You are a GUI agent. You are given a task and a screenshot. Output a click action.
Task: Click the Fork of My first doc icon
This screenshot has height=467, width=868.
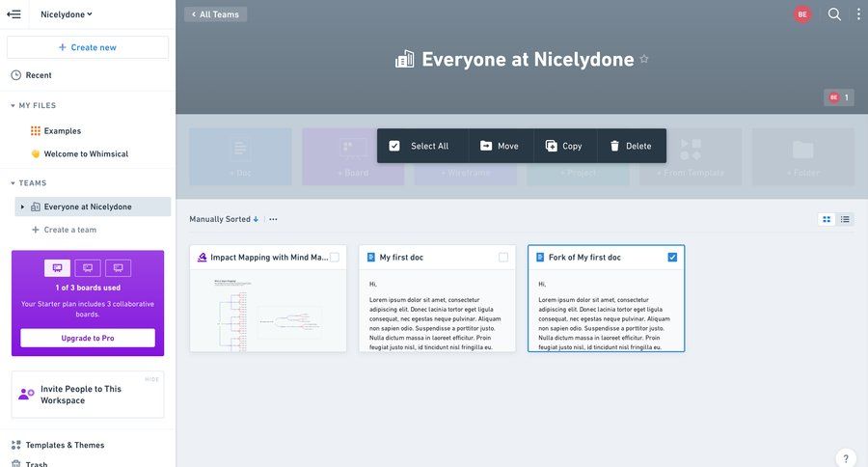click(540, 257)
